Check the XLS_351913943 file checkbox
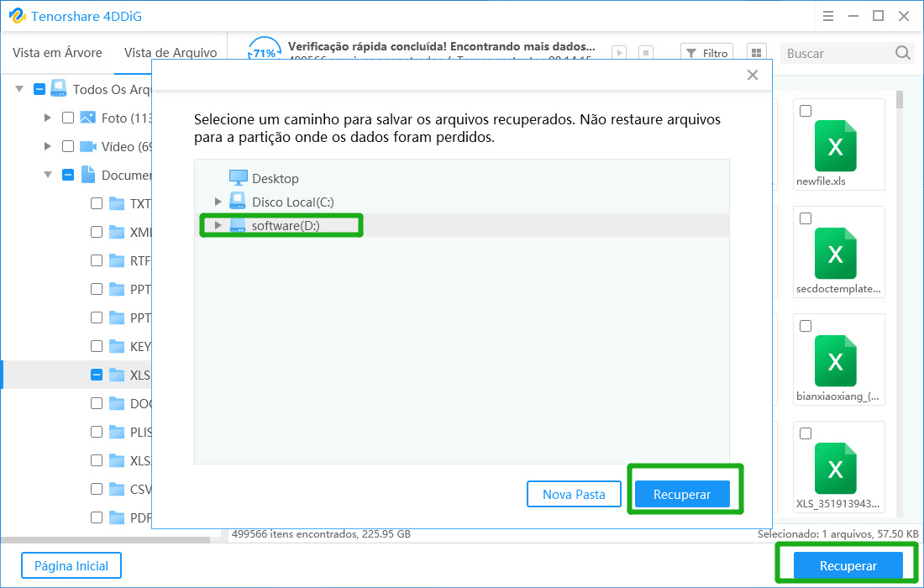The image size is (924, 588). click(806, 433)
